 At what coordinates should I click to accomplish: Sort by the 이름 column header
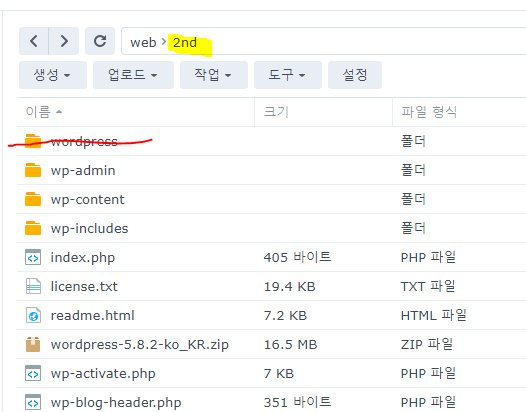pyautogui.click(x=136, y=112)
